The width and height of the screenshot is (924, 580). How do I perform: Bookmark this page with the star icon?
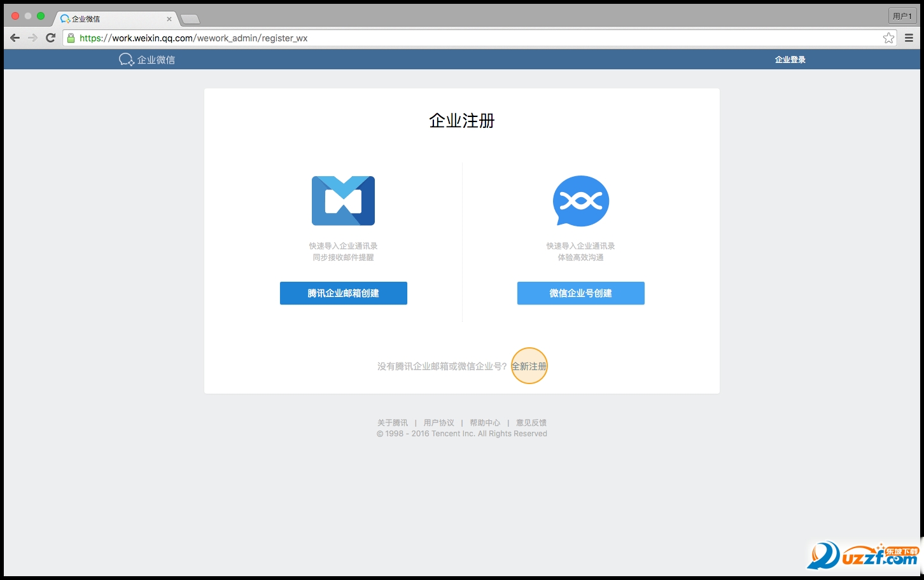(889, 38)
